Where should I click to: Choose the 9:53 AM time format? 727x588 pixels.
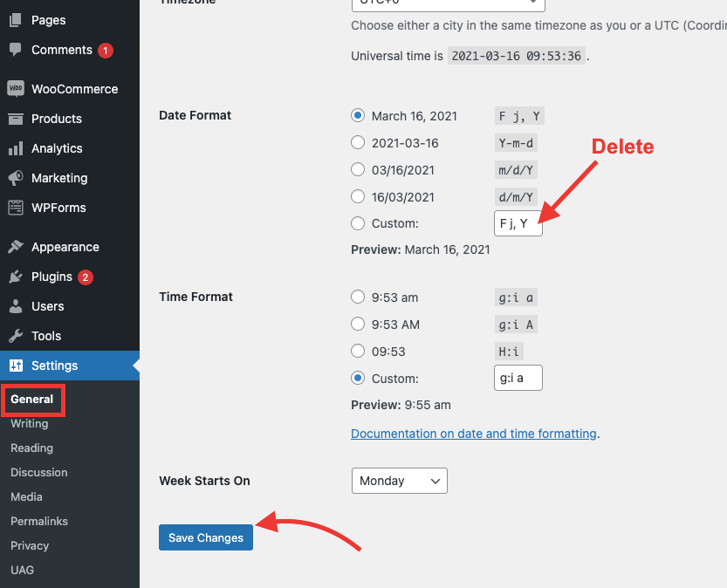point(358,324)
